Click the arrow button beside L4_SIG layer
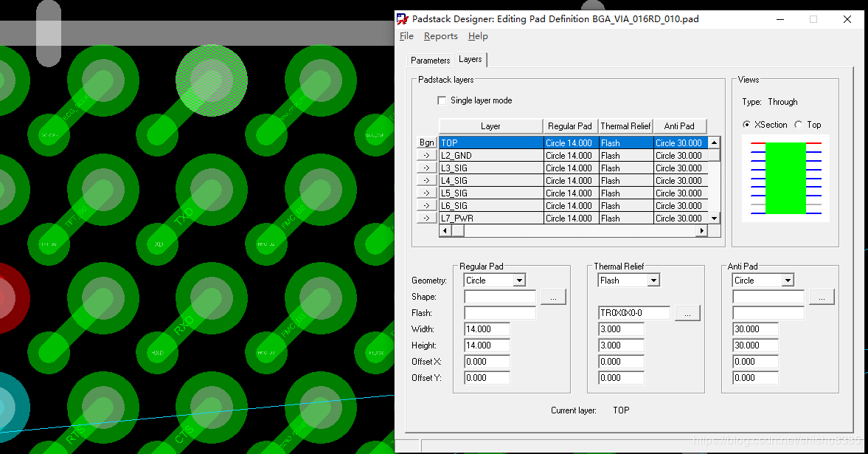The height and width of the screenshot is (454, 868). (x=427, y=181)
